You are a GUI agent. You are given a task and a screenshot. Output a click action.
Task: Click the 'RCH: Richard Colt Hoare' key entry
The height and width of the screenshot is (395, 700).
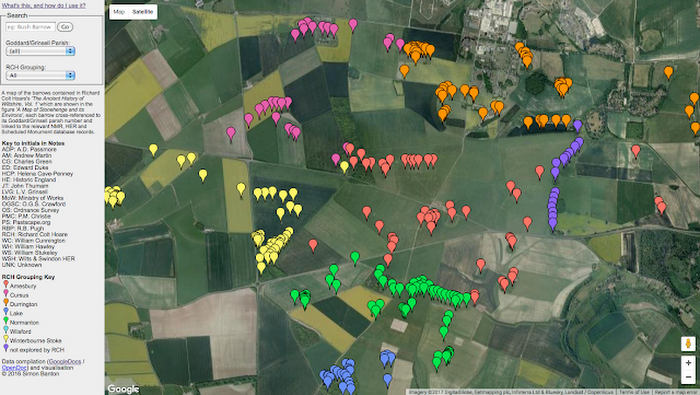[x=35, y=234]
